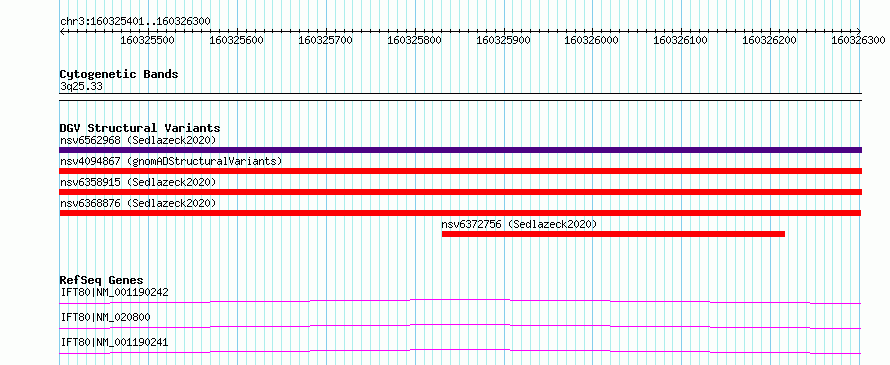This screenshot has height=365, width=890.
Task: Click the IFT80|NM_020800 transcript line
Action: pyautogui.click(x=460, y=326)
